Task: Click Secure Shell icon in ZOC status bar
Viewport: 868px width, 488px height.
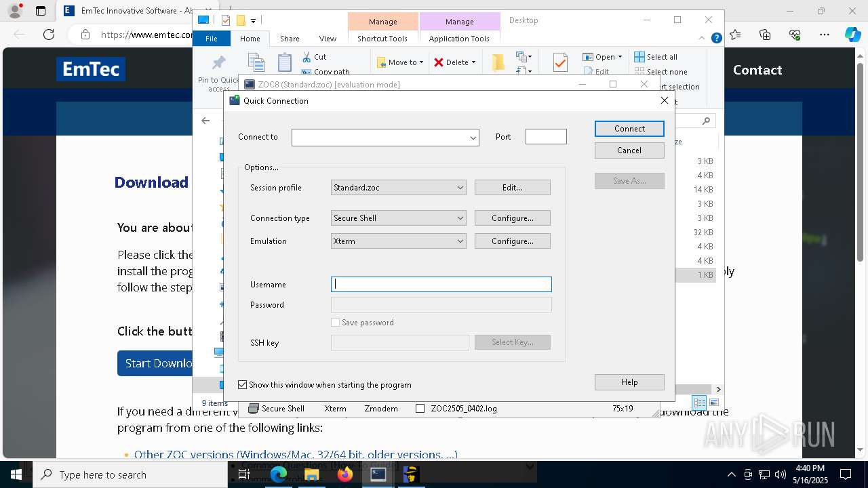Action: pos(254,409)
